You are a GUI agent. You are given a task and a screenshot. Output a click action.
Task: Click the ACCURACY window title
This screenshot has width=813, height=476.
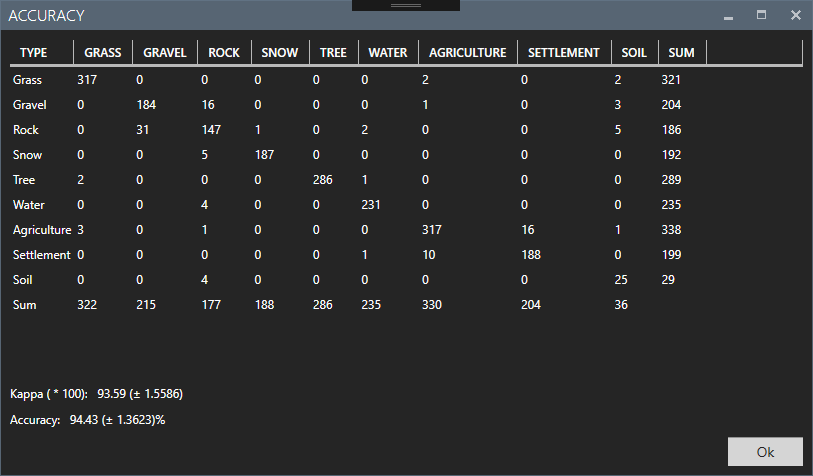pyautogui.click(x=46, y=16)
